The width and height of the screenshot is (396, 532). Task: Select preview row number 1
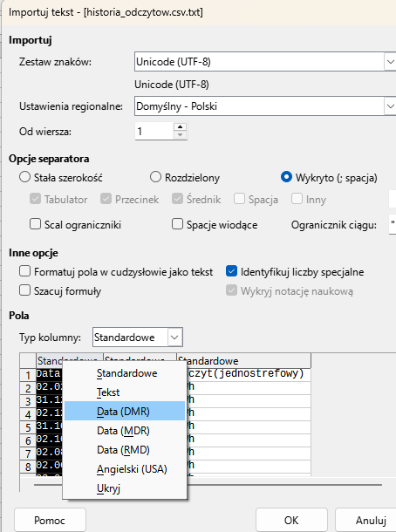pyautogui.click(x=28, y=375)
